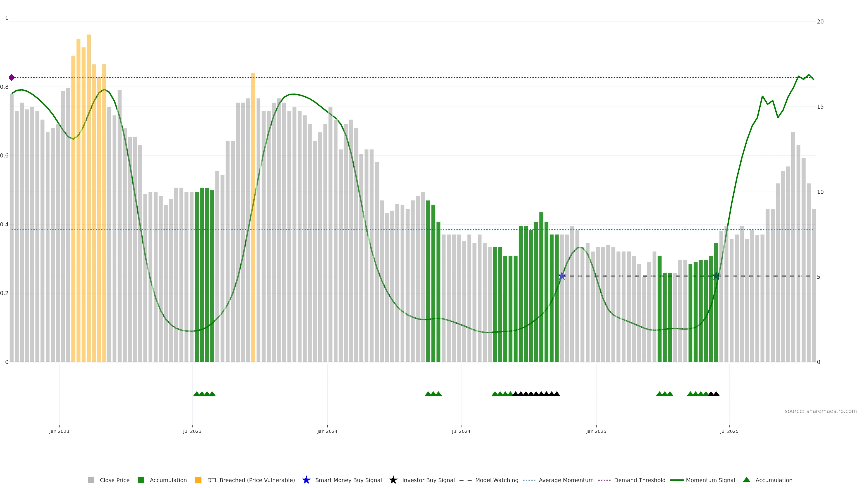Click the blue star icon in legend
This screenshot has height=488, width=868.
click(306, 480)
